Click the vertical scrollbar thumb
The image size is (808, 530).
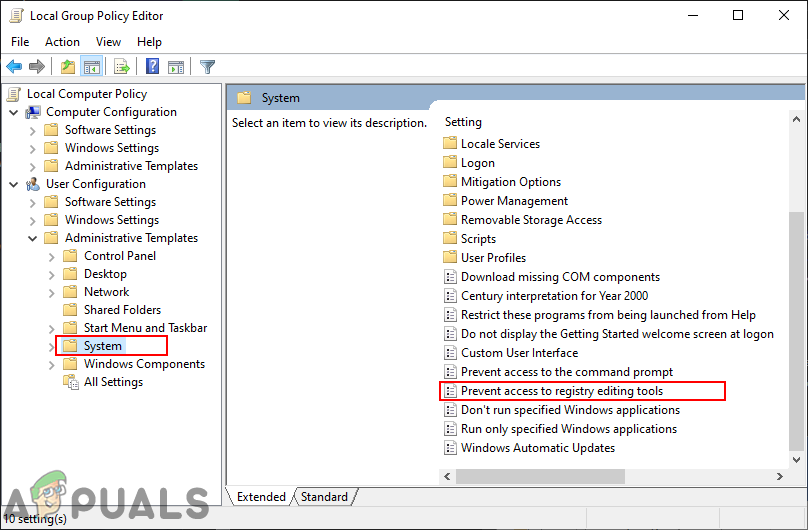point(796,331)
